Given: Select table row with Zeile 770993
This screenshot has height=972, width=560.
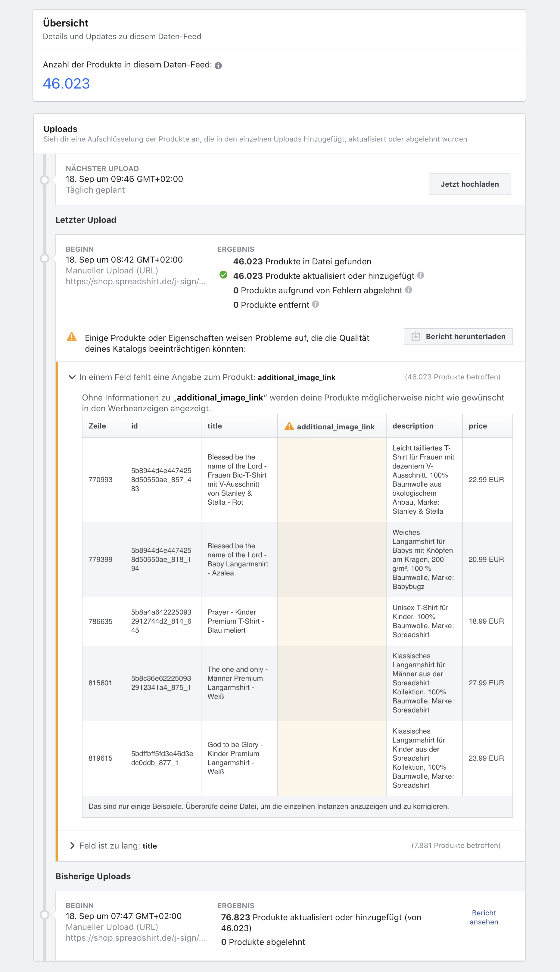Looking at the screenshot, I should point(100,480).
